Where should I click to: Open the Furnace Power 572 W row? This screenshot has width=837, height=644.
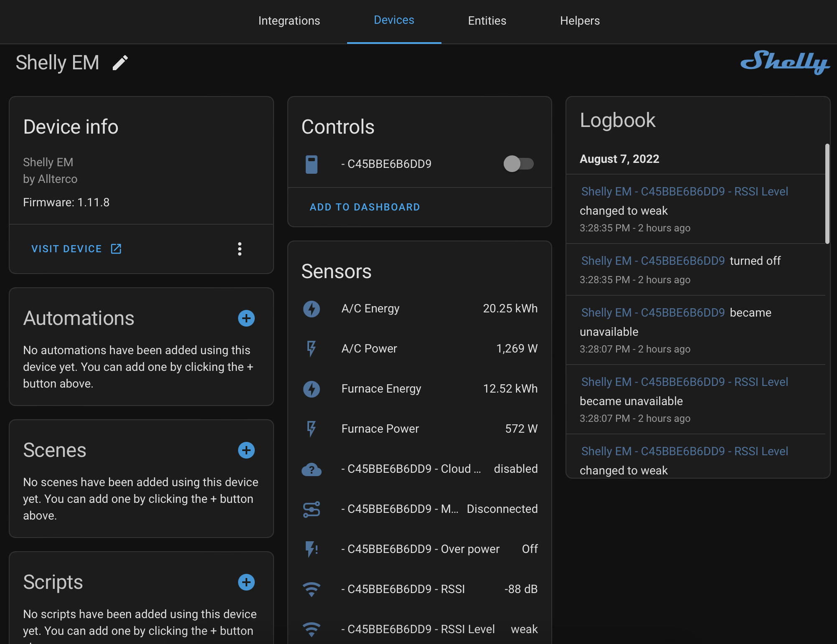coord(420,429)
